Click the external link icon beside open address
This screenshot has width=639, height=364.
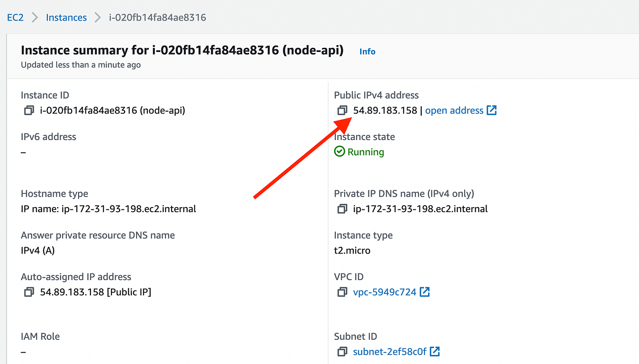[x=492, y=110]
